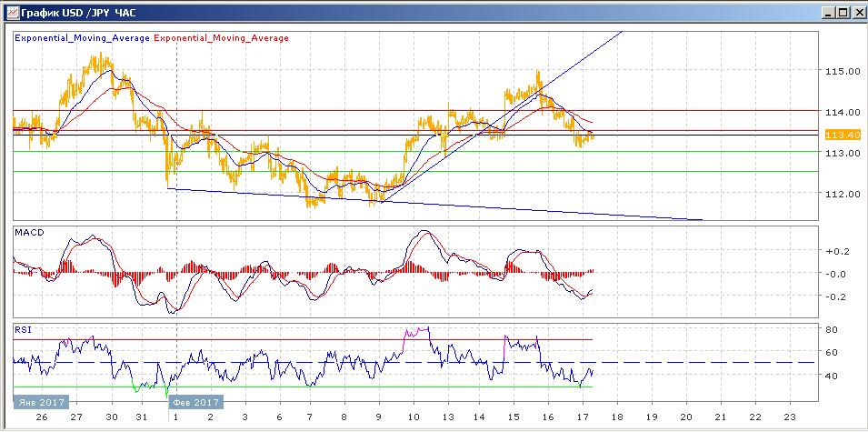Click the RSI indicator panel label
The width and height of the screenshot is (868, 432).
(22, 331)
